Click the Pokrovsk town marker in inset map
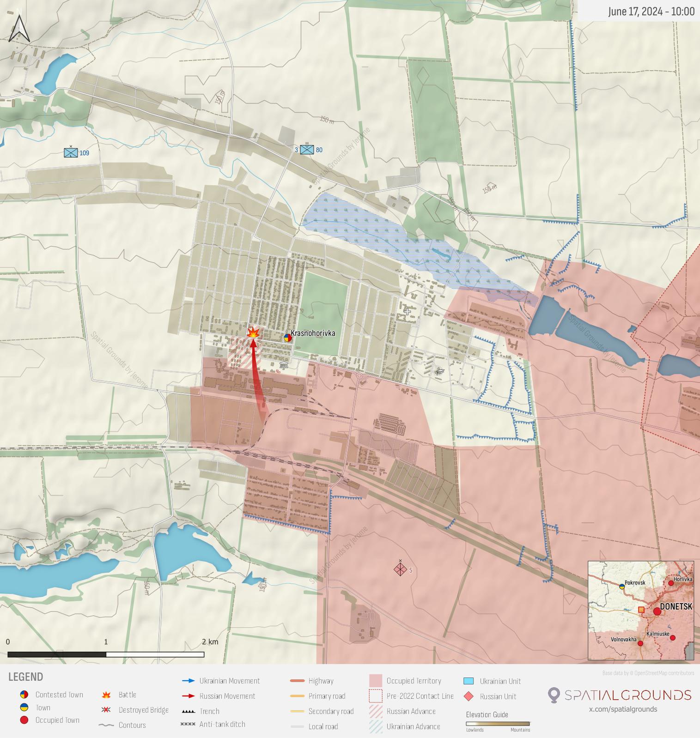 (x=622, y=587)
